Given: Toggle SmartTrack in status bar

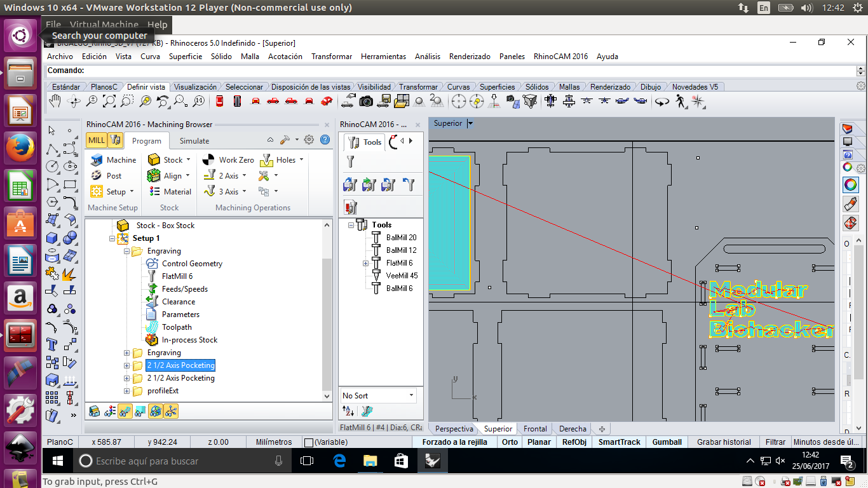Looking at the screenshot, I should tap(619, 442).
